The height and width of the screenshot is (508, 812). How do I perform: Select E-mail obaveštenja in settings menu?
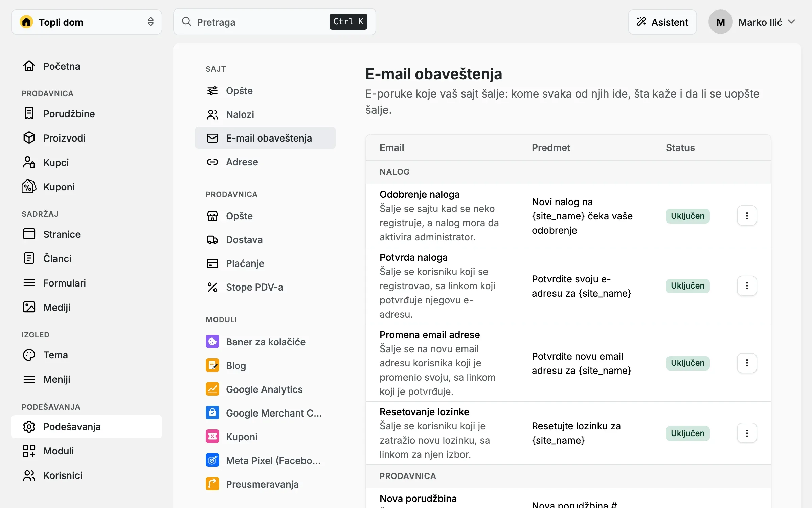coord(265,138)
